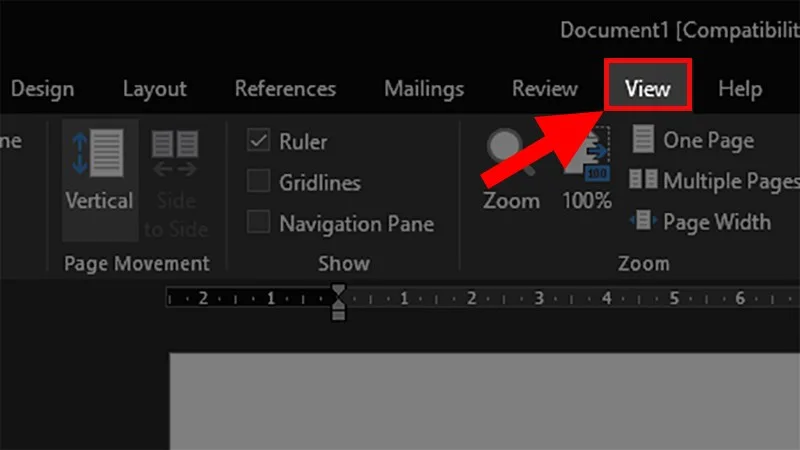Go to the Review tab
This screenshot has width=800, height=450.
[545, 89]
